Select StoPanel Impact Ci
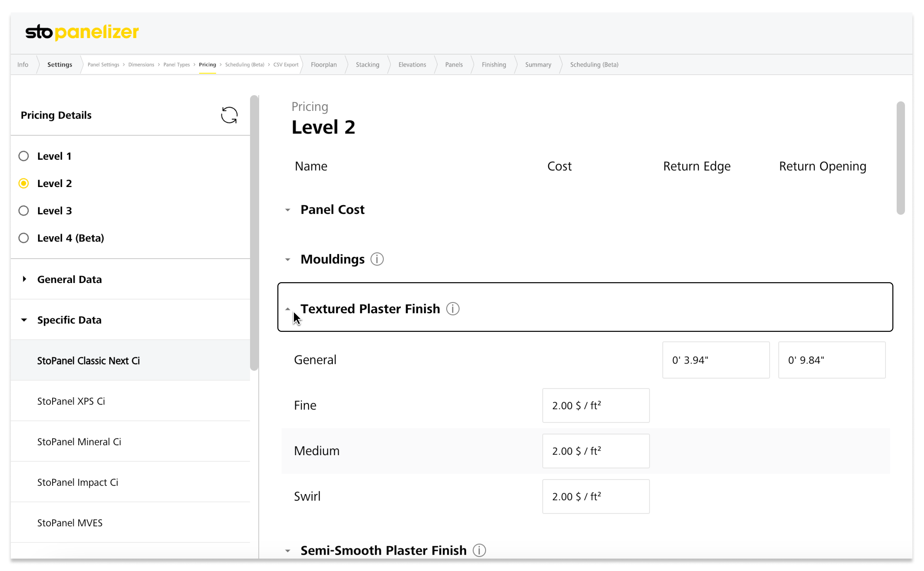924x571 pixels. pyautogui.click(x=130, y=482)
